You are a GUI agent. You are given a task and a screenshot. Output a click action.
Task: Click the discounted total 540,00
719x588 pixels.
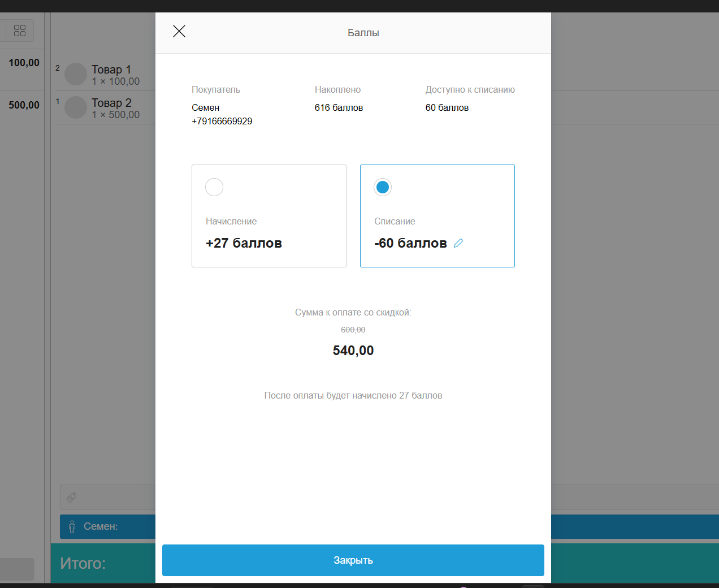tap(353, 351)
